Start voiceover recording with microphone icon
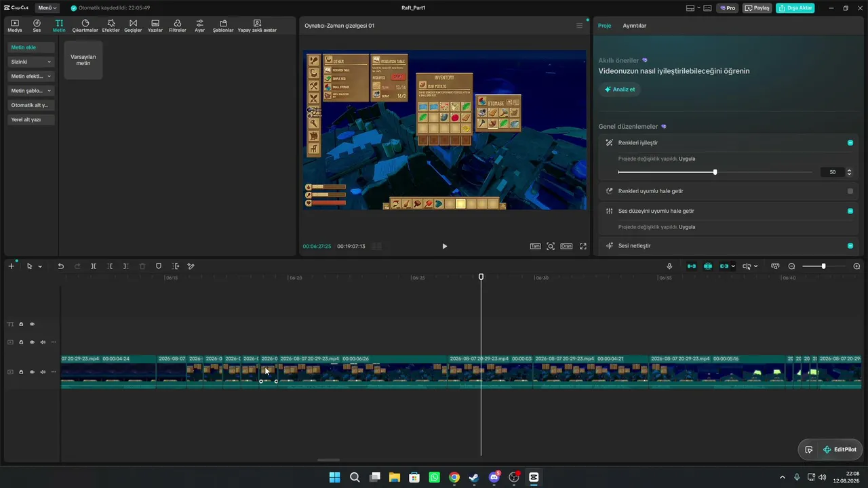This screenshot has height=488, width=868. coord(669,266)
